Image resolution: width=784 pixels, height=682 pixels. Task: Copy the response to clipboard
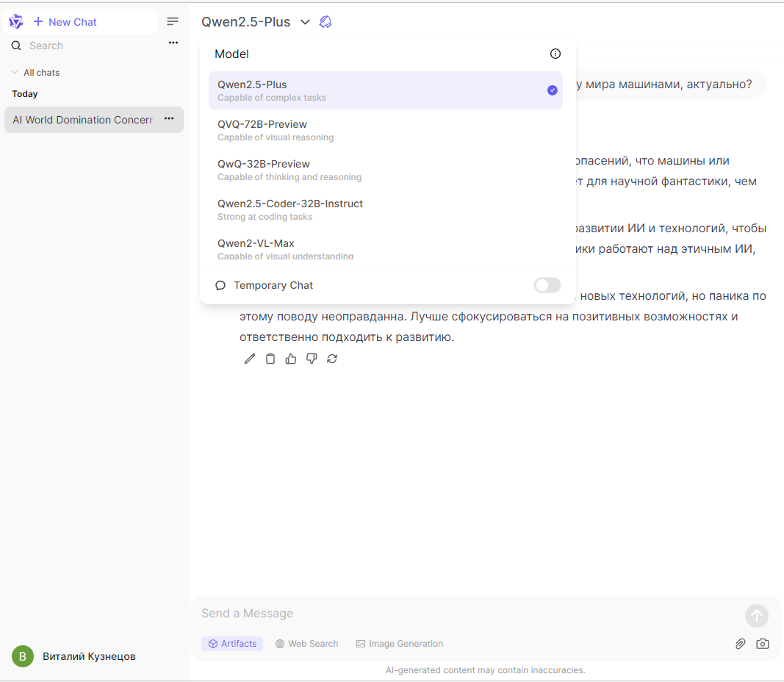(270, 359)
